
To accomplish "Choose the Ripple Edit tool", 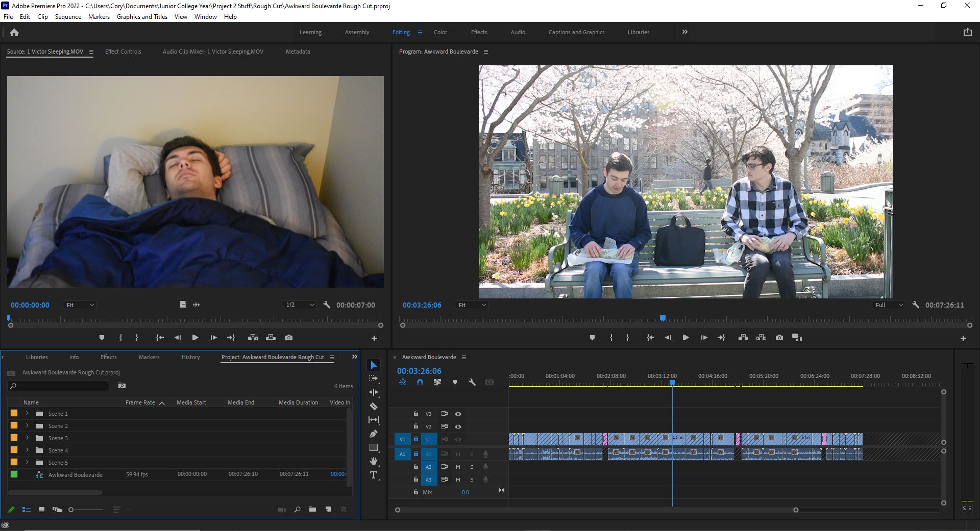I will (x=374, y=392).
